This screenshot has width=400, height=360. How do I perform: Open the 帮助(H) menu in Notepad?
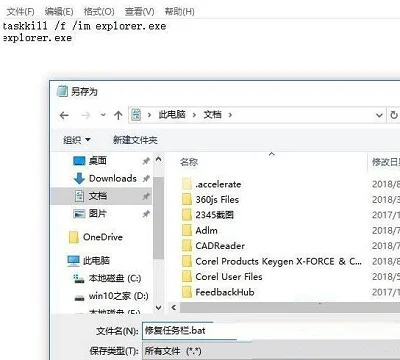[x=179, y=12]
